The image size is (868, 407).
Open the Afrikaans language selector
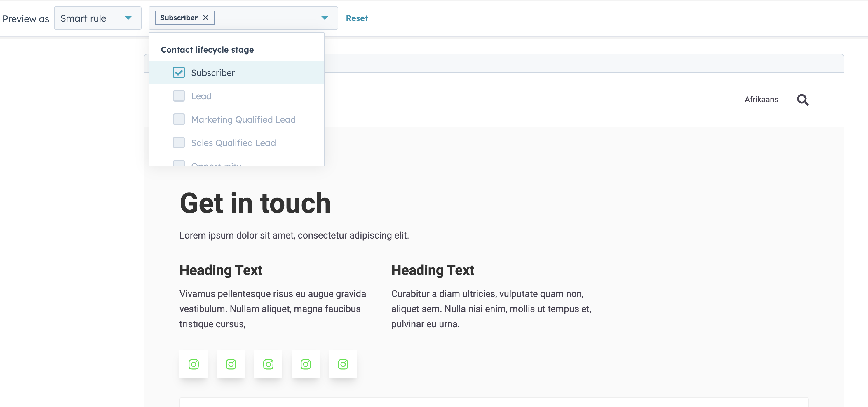click(x=761, y=100)
